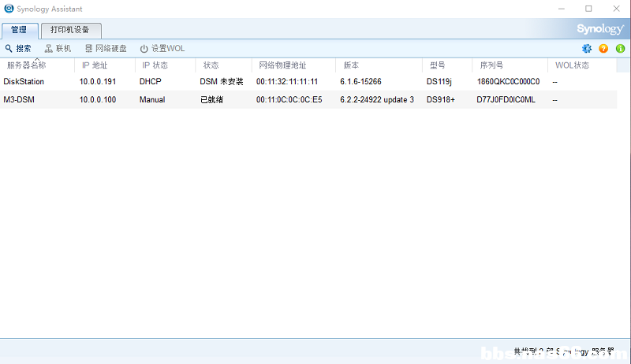Click serial number 1860QKC0C000C0
This screenshot has width=631, height=364.
pyautogui.click(x=508, y=82)
